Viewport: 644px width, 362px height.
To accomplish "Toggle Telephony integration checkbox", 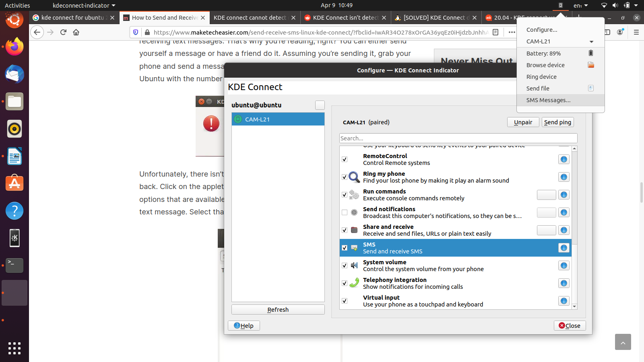I will (345, 283).
